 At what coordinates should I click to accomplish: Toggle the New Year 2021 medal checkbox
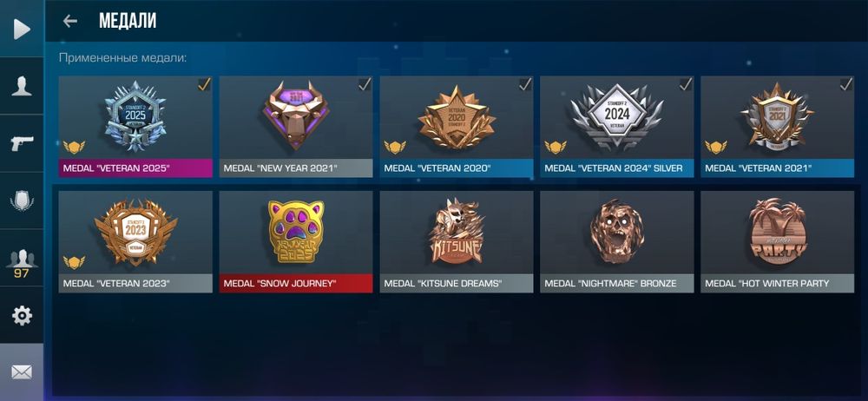[x=365, y=84]
